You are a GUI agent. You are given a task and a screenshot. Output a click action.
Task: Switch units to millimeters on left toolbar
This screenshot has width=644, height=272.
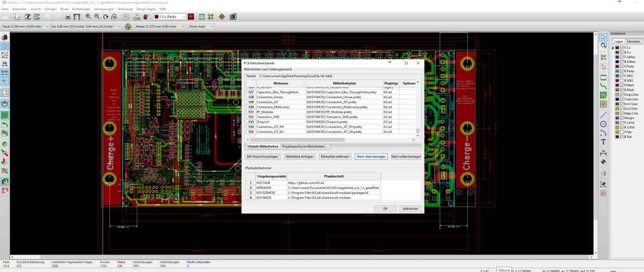point(5,72)
